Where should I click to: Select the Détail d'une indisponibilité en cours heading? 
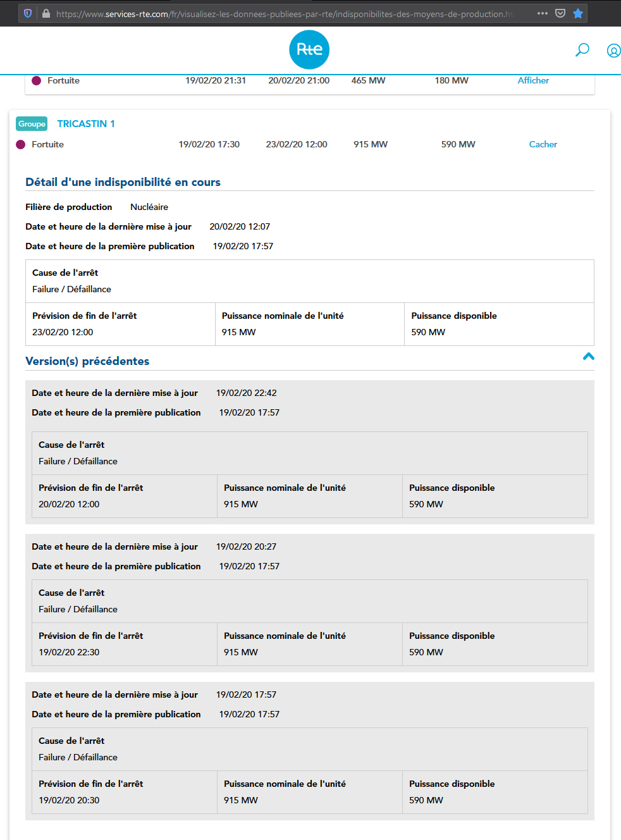[123, 182]
